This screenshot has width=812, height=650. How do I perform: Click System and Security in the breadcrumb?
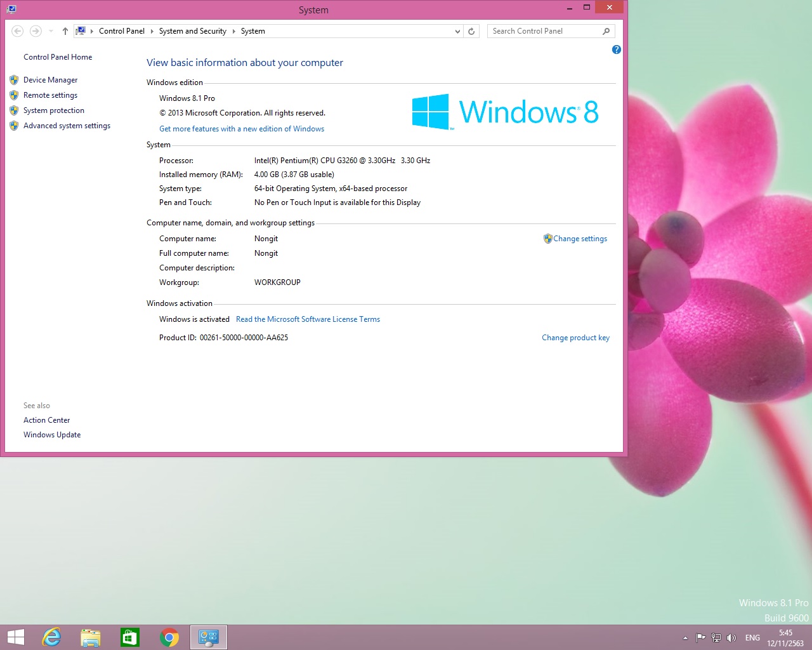coord(192,31)
